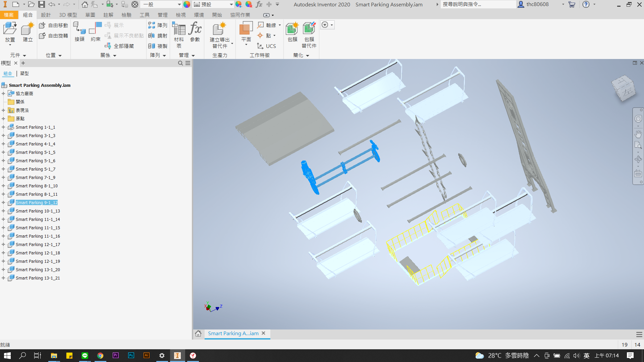The width and height of the screenshot is (644, 362).
Task: Select the Constrain (約束) tool
Action: (x=95, y=29)
